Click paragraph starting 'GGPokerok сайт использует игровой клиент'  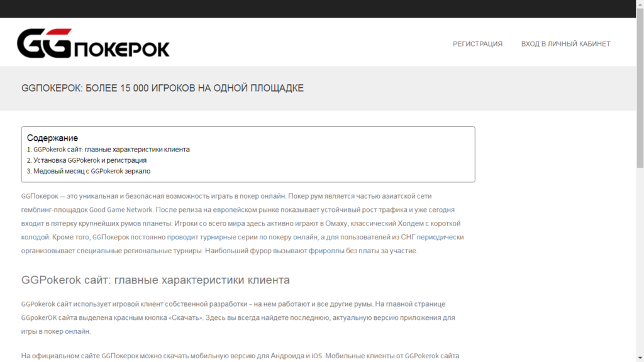pos(239,317)
